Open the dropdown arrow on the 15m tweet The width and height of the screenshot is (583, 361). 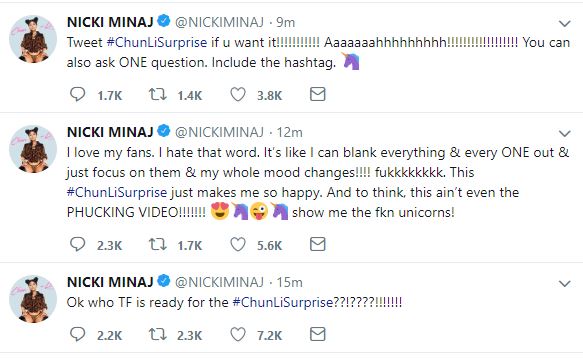pyautogui.click(x=564, y=284)
